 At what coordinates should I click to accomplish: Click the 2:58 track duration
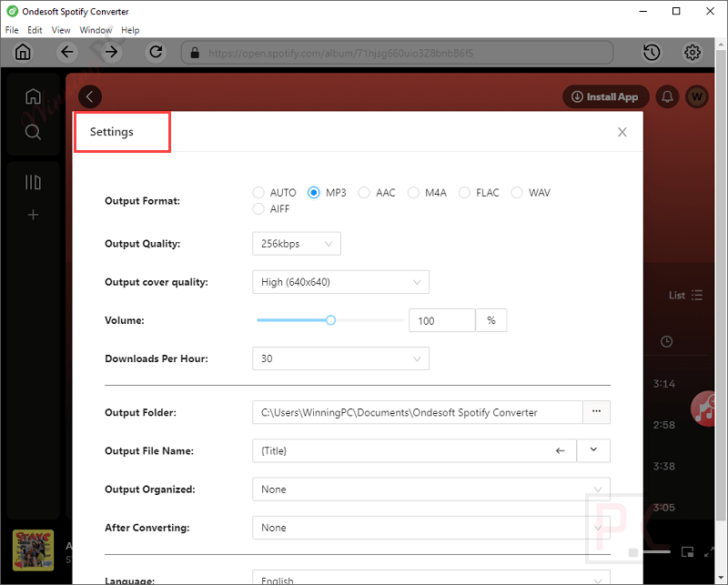point(664,425)
